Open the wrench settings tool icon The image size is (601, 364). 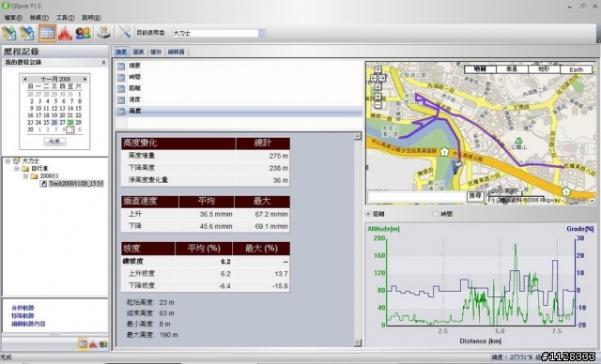click(125, 33)
